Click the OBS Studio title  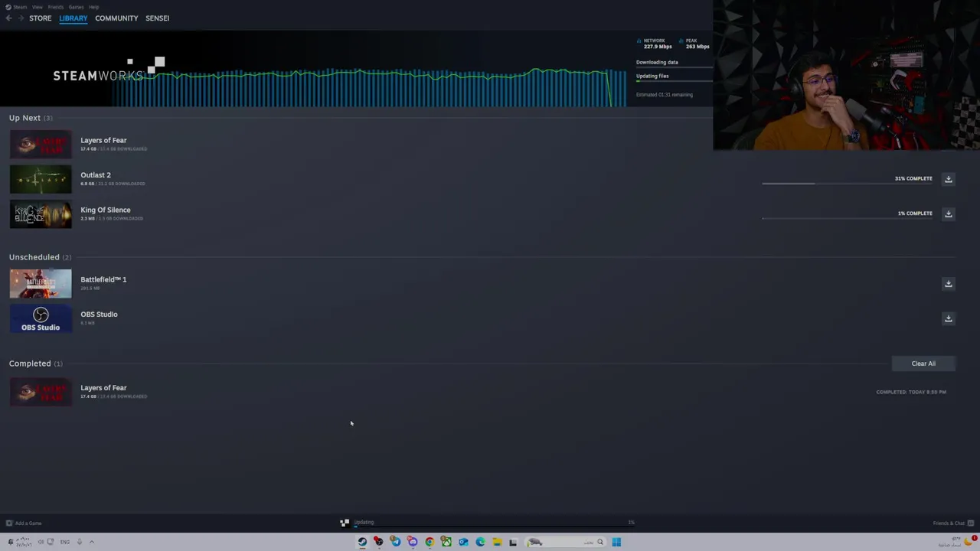[x=99, y=315]
